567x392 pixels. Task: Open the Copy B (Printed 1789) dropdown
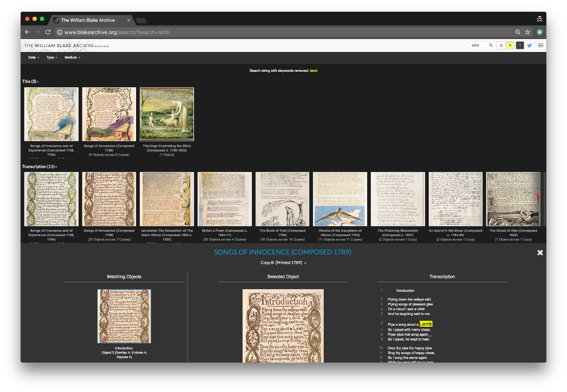(283, 263)
